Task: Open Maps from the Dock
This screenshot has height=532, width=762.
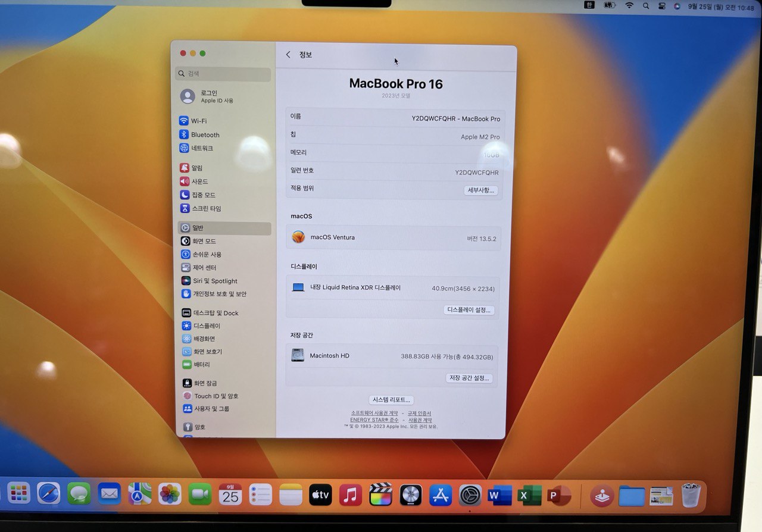Action: coord(140,493)
